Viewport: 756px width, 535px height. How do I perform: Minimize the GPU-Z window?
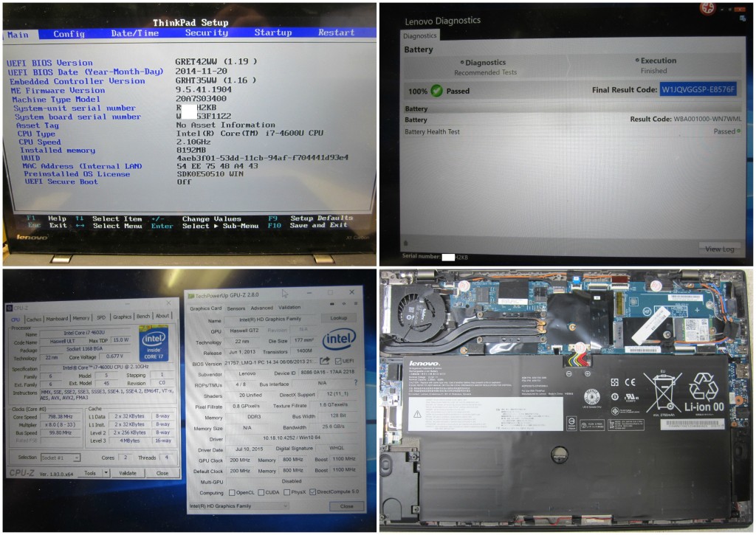(309, 292)
